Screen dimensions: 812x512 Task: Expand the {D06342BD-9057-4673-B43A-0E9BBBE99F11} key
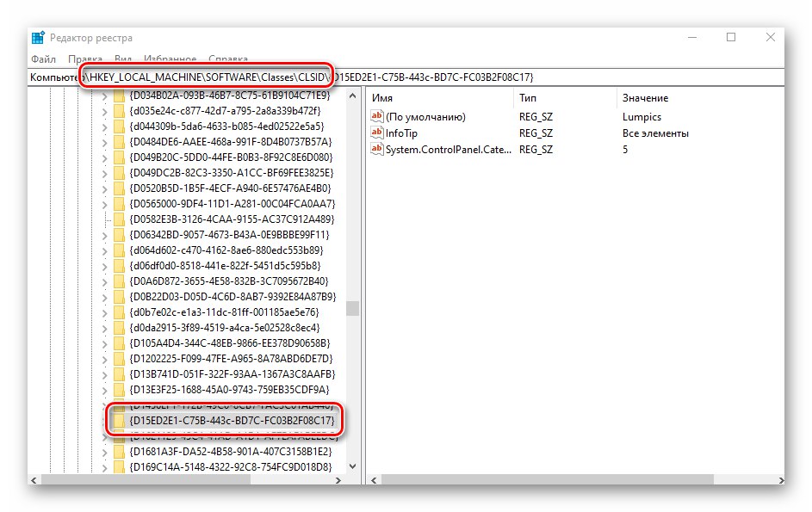[x=104, y=236]
